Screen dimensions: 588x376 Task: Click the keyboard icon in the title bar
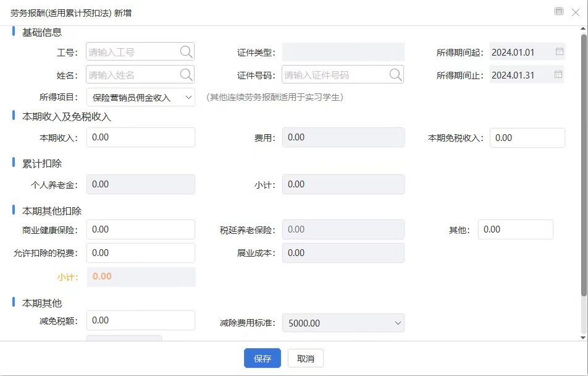(560, 12)
